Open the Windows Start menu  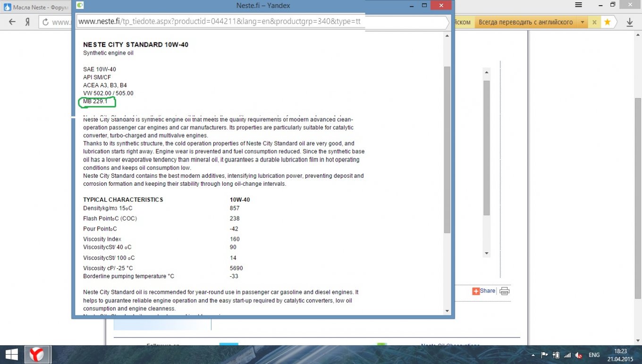(x=12, y=354)
